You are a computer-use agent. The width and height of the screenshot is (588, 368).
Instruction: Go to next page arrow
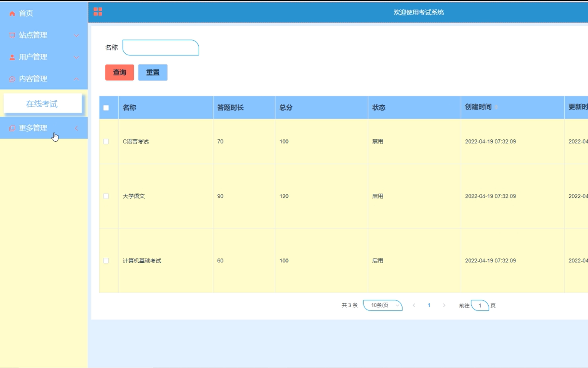point(444,305)
